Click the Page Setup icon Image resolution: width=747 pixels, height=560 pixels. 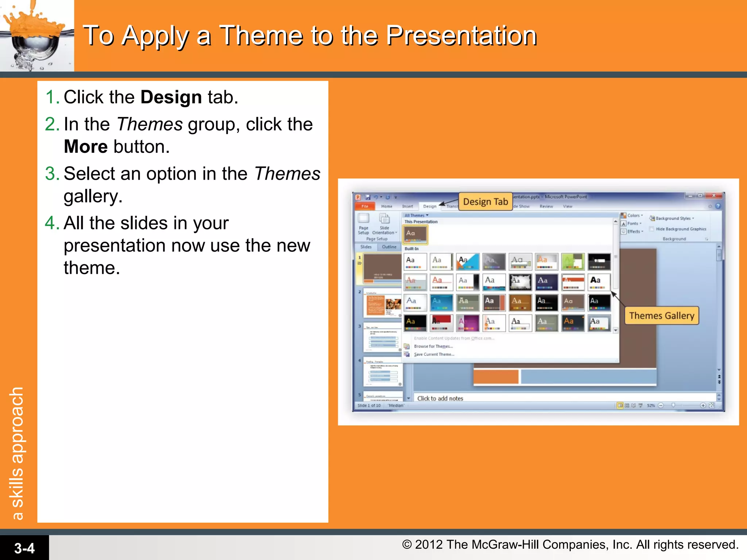(x=363, y=219)
